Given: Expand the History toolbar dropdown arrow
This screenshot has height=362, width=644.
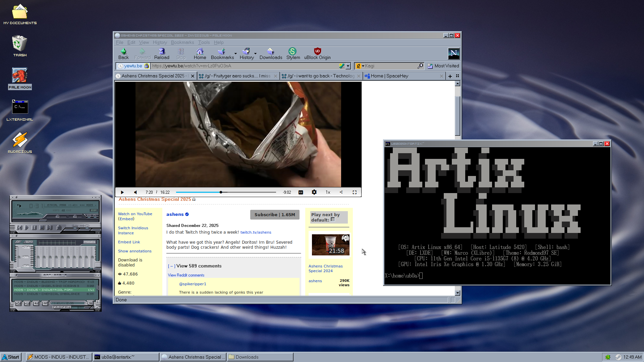Looking at the screenshot, I should 256,54.
